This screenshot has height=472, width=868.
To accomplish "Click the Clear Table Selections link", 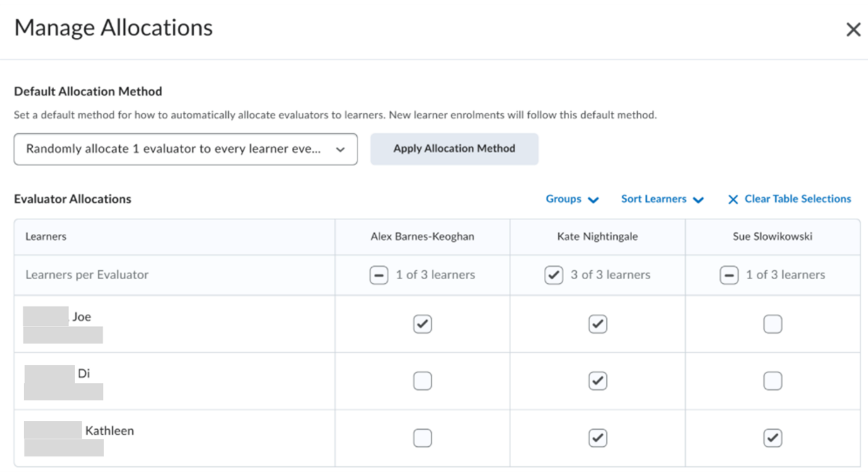I will (x=797, y=199).
